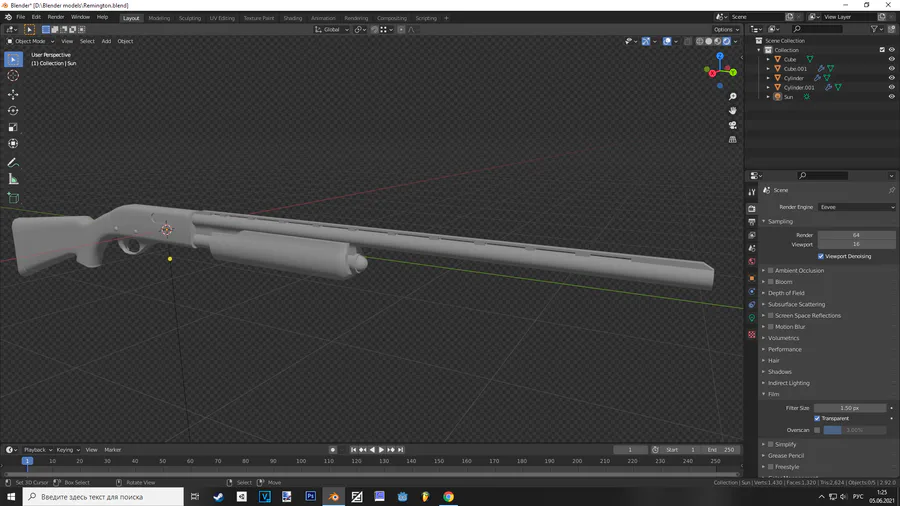Choose the Annotate tool
The image size is (900, 506).
(x=13, y=163)
